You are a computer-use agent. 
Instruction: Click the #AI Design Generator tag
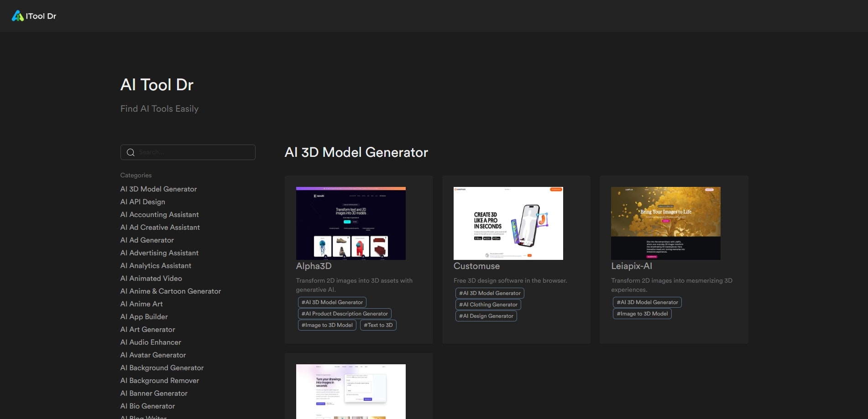486,316
